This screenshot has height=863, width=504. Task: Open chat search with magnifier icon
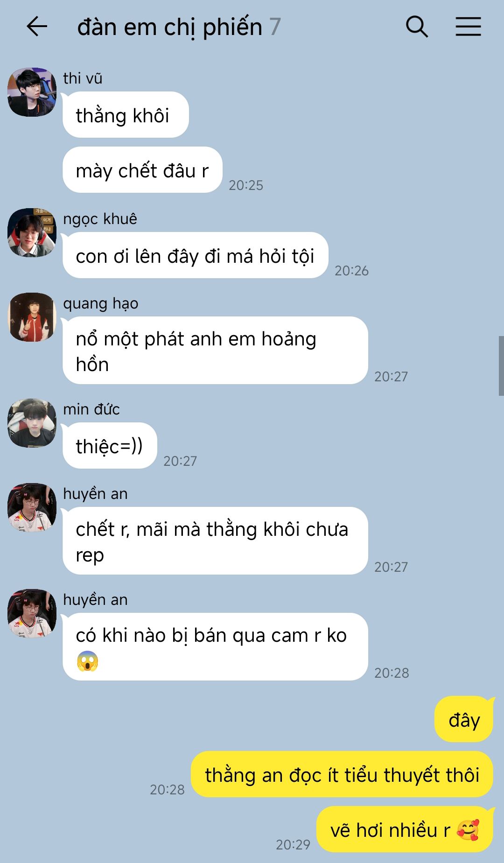click(417, 27)
